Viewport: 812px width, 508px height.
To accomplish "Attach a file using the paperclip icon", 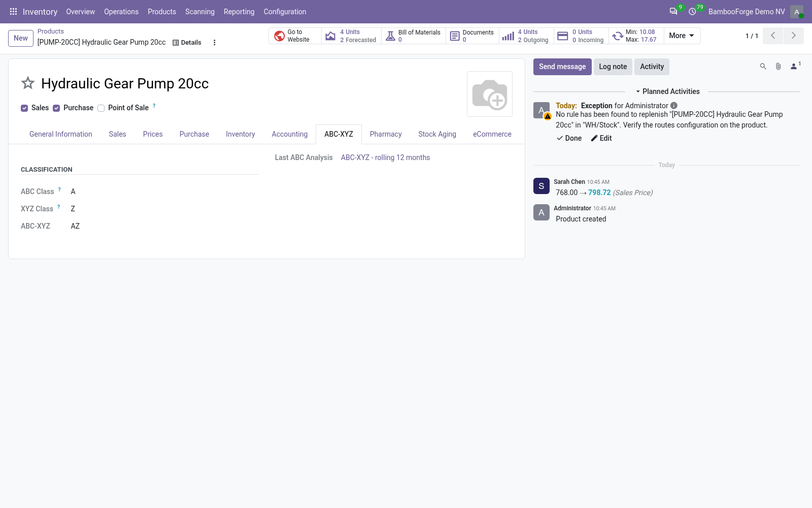I will point(778,67).
